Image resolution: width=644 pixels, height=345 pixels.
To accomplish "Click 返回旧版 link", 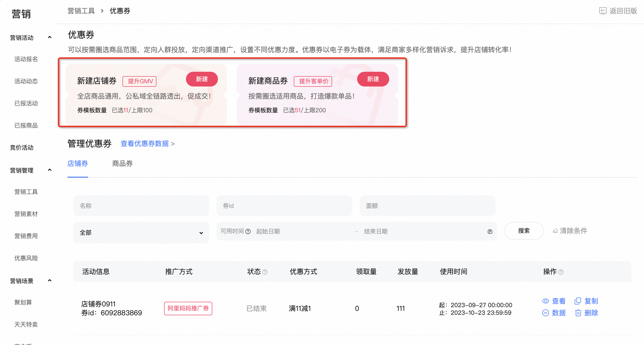I will point(623,11).
